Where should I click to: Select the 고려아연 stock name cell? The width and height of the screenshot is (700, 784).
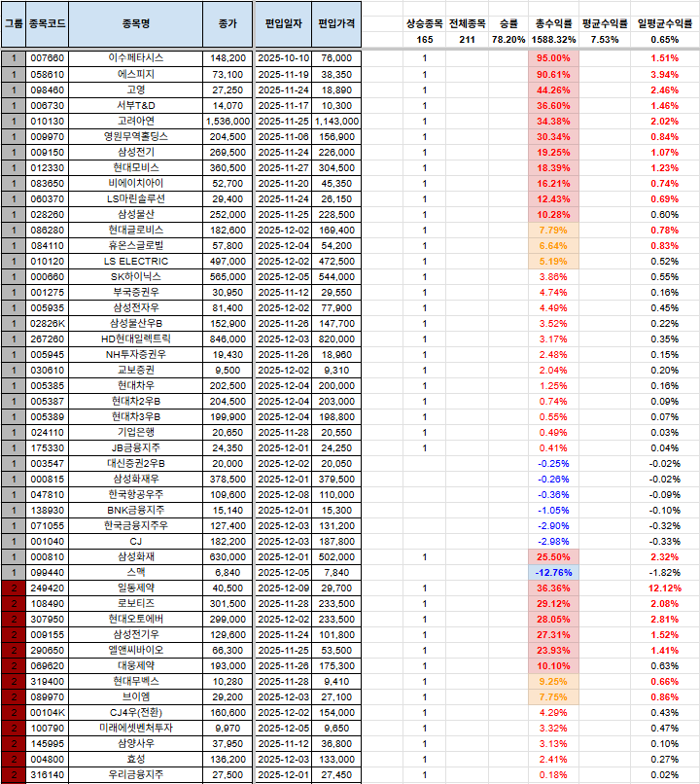pyautogui.click(x=135, y=121)
